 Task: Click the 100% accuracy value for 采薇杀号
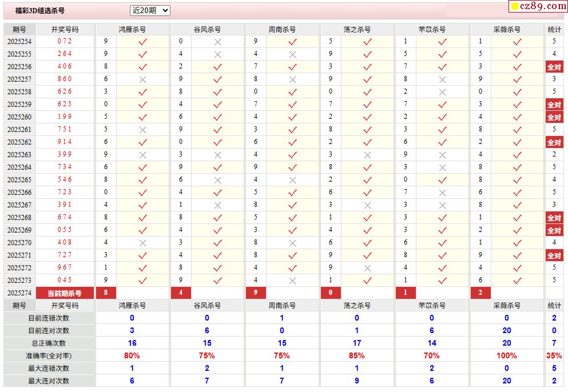507,355
